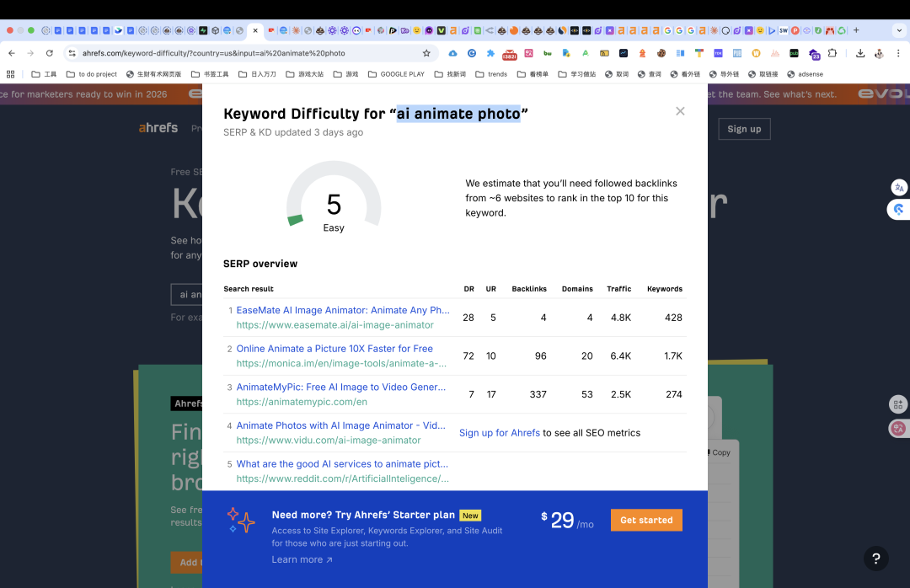This screenshot has height=588, width=910.
Task: Open the reddit.com ArtificialInteligence URL
Action: coord(342,478)
